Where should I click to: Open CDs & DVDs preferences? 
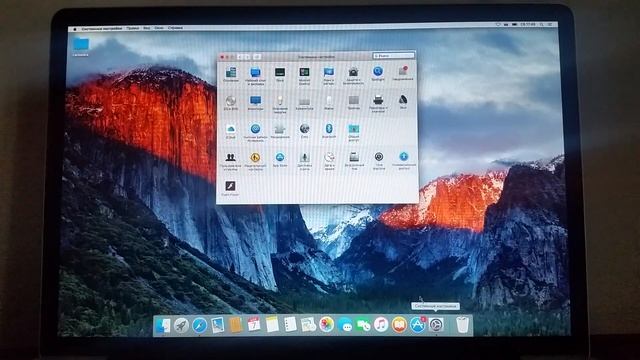pyautogui.click(x=231, y=100)
